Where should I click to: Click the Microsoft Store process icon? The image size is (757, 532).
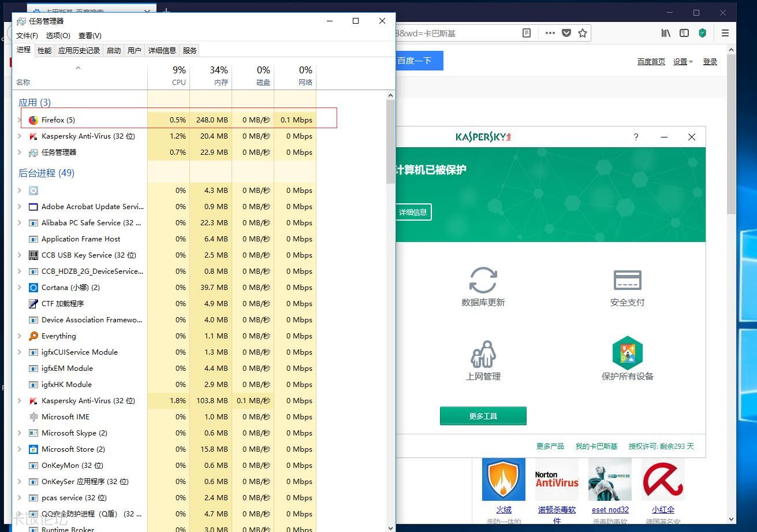33,449
